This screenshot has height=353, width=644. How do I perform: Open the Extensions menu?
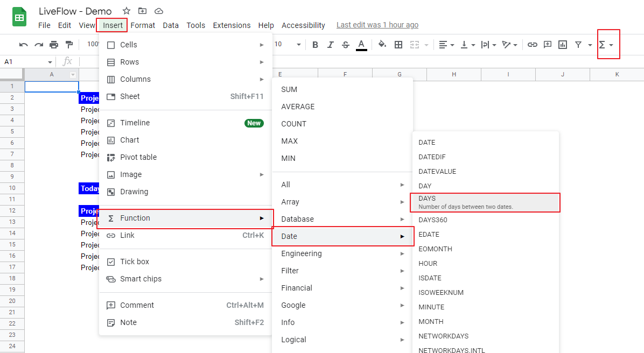coord(232,25)
